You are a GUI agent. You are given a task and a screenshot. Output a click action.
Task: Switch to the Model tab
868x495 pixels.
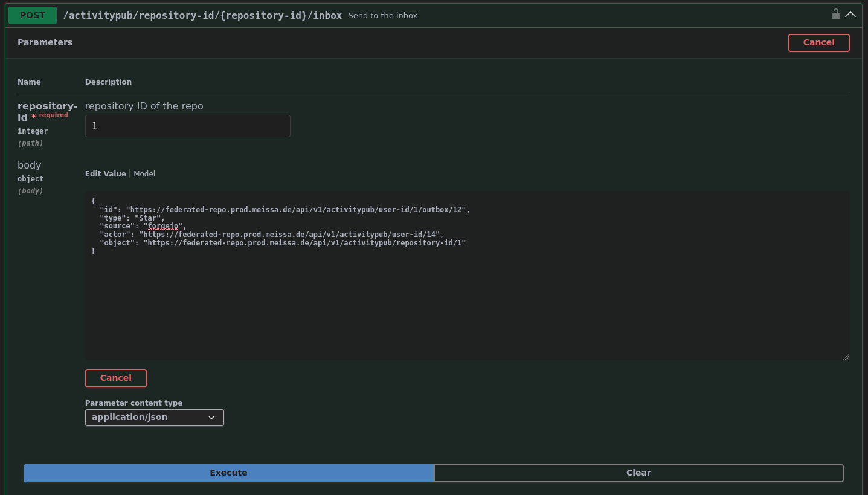[x=144, y=174]
